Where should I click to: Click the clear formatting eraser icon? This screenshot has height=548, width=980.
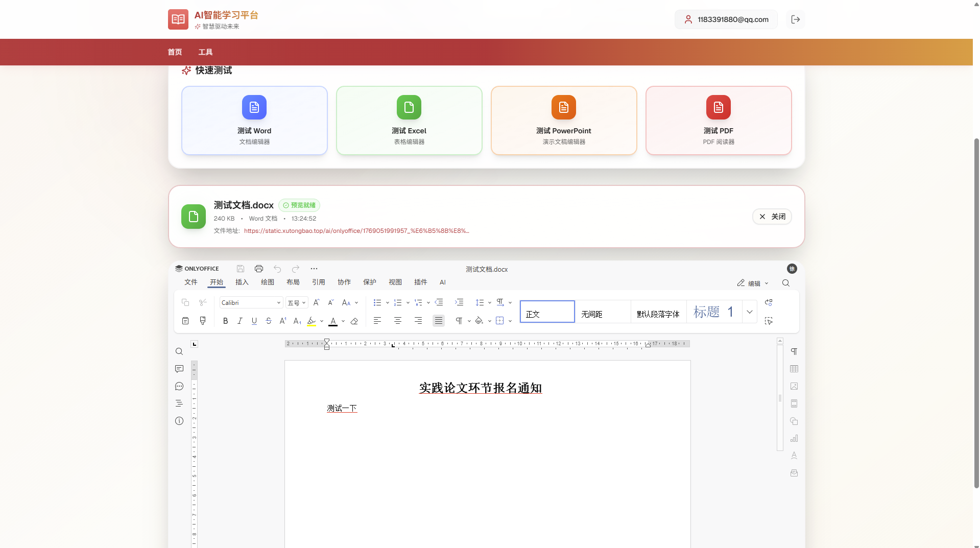point(354,321)
